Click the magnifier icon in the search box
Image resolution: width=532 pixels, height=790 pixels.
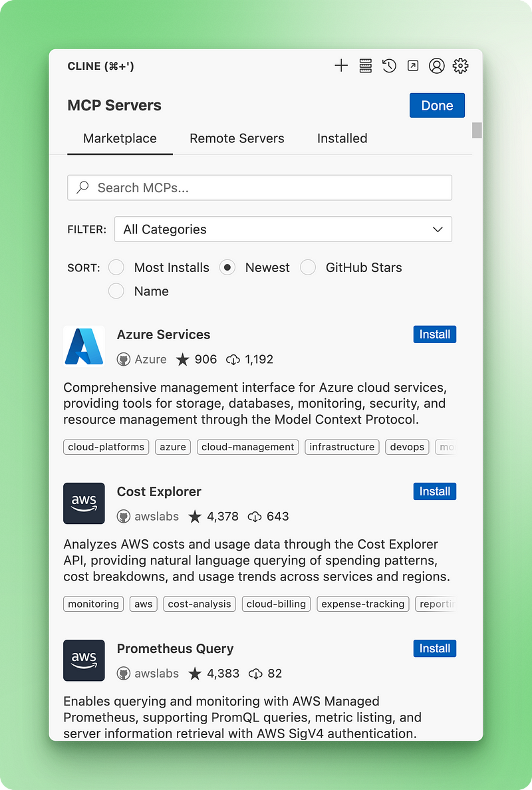click(x=82, y=188)
